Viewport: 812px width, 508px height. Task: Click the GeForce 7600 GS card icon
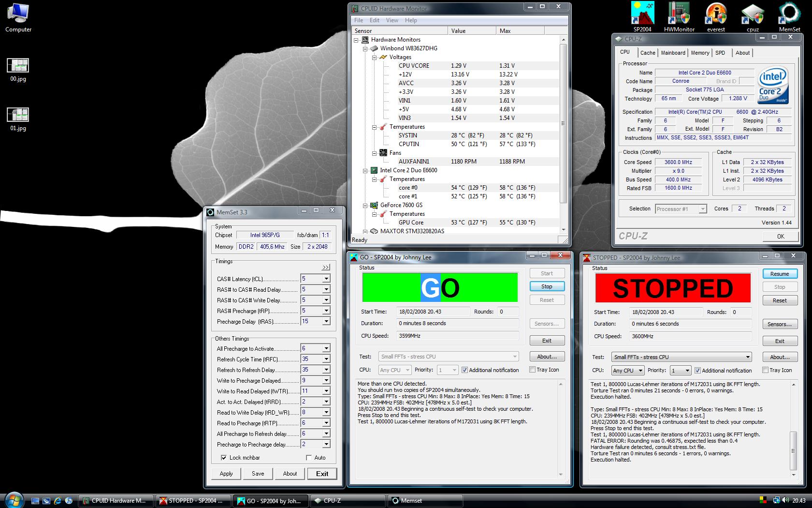(374, 205)
